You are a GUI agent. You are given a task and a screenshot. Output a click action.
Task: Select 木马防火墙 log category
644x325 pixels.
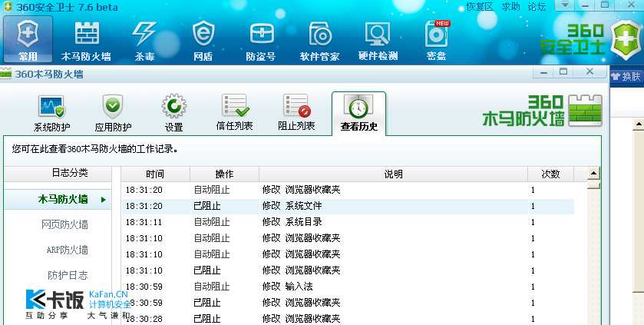[58, 199]
